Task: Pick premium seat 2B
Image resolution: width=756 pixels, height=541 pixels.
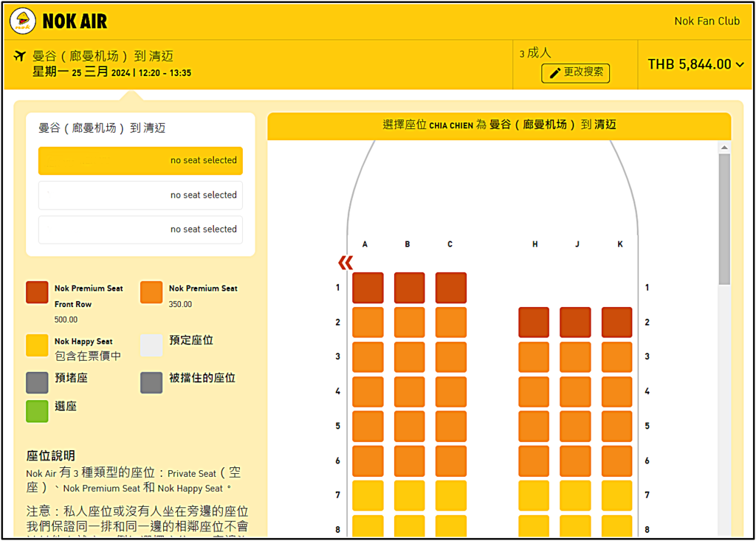Action: (409, 322)
